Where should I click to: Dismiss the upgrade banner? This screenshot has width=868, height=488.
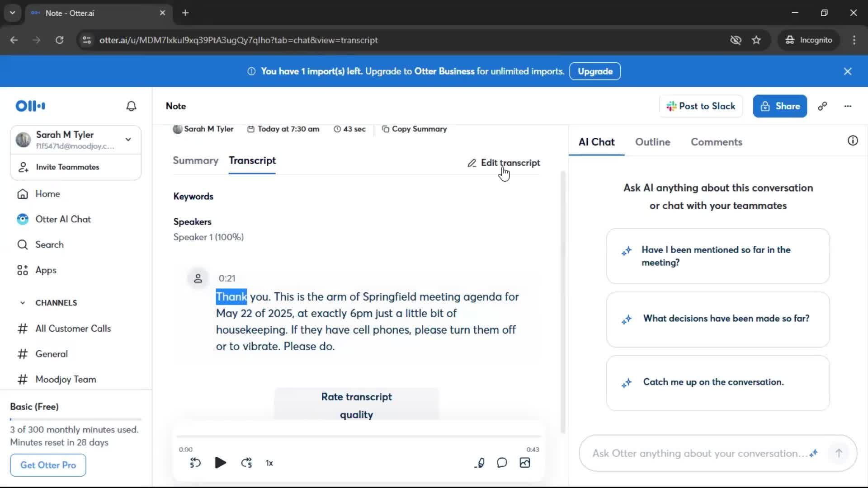848,71
